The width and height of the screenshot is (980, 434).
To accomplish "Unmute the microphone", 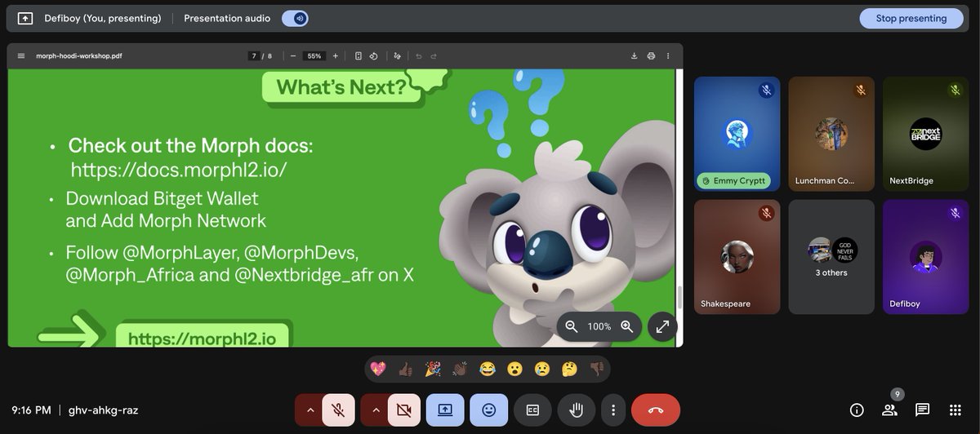I will tap(338, 410).
